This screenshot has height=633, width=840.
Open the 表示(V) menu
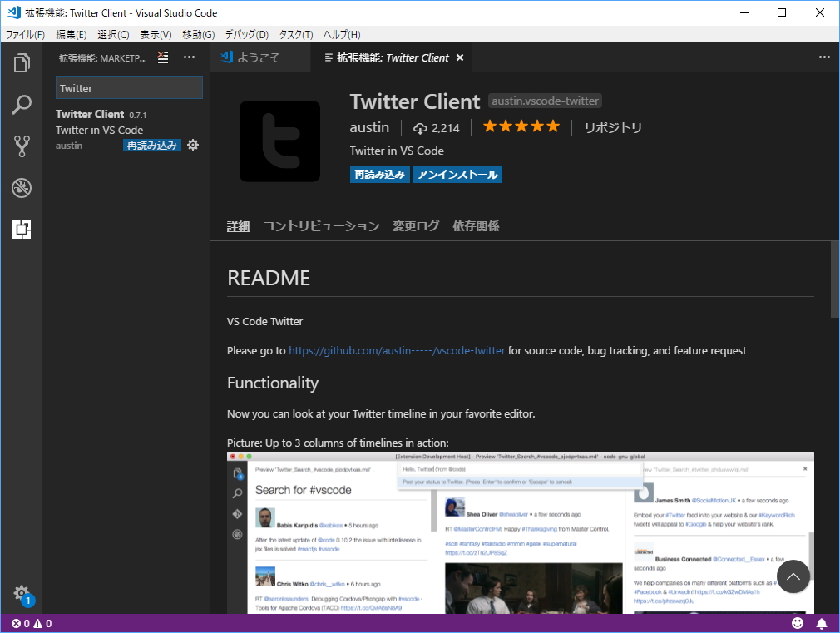click(156, 35)
